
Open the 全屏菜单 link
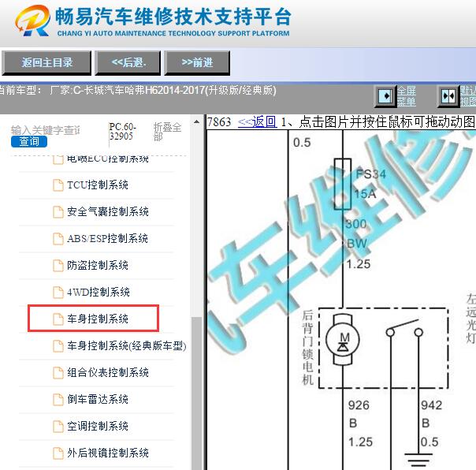point(407,96)
